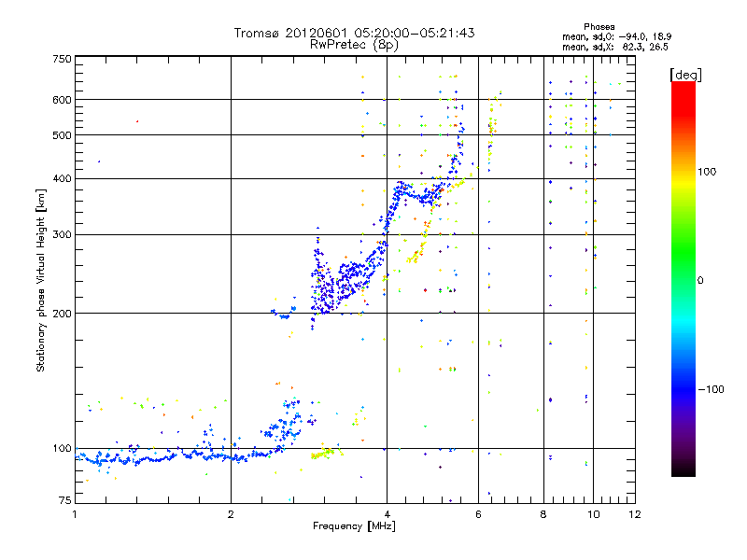Screen dimensions: 747x560
Task: Click the colorbar tick label '-100'
Action: coord(711,389)
